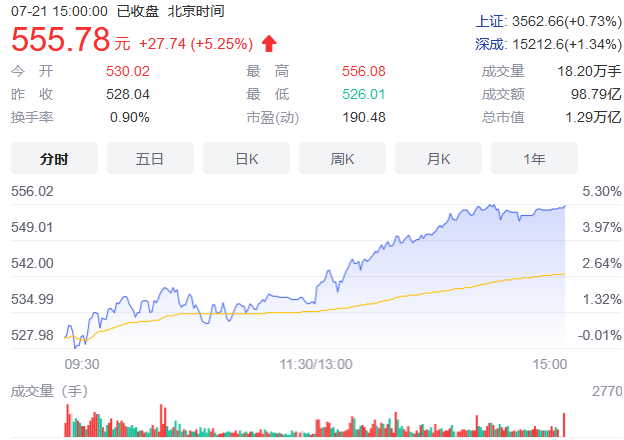Show the 周K chart tab
The image size is (624, 440).
coord(343,158)
